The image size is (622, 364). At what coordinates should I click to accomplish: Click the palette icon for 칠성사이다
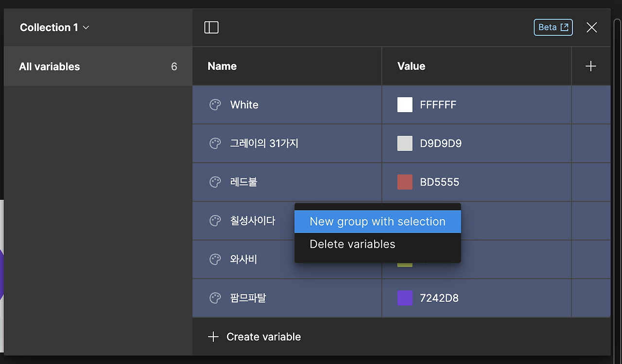click(215, 221)
